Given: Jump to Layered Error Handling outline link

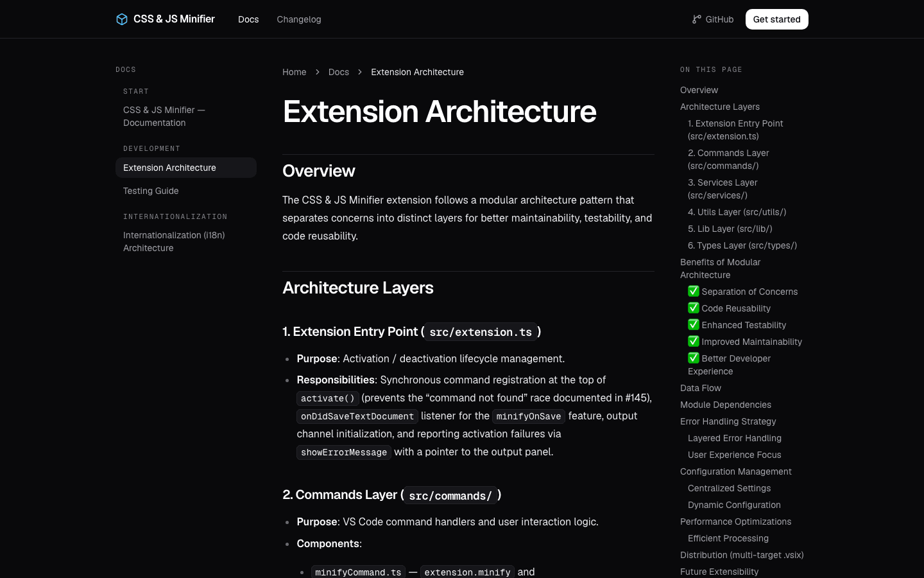Looking at the screenshot, I should (735, 438).
